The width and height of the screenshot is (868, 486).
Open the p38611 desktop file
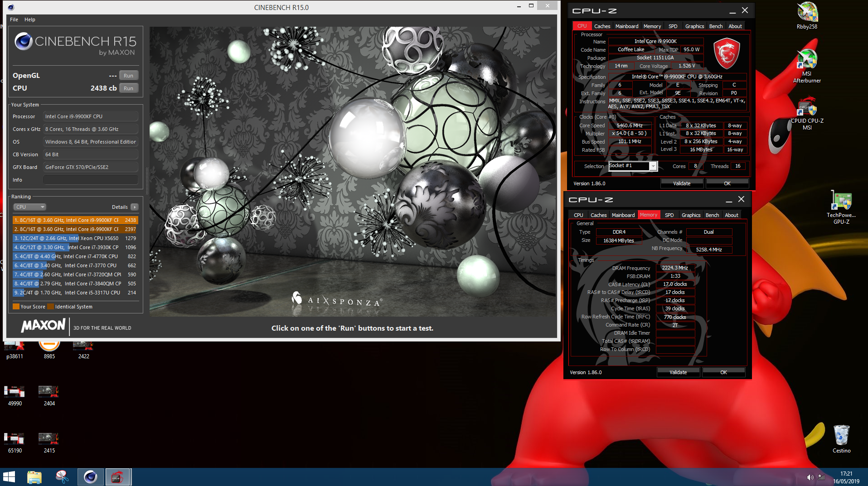pyautogui.click(x=15, y=351)
